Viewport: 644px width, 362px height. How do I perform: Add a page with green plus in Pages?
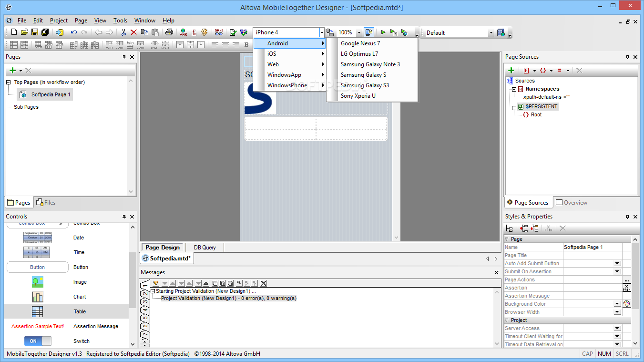[13, 70]
